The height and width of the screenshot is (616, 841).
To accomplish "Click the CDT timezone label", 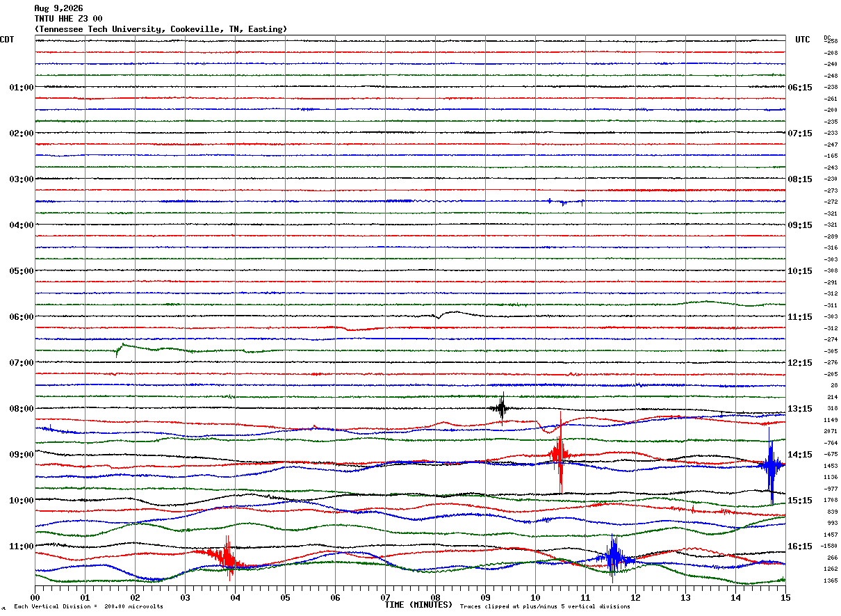I will 7,40.
